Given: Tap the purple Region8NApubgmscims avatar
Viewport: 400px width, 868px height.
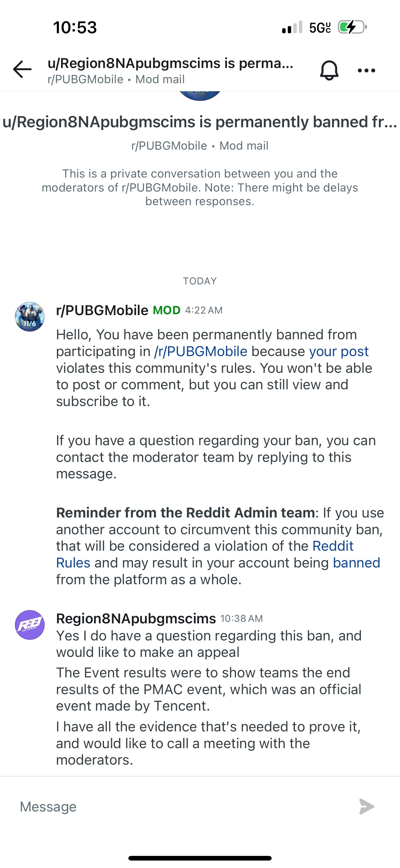Looking at the screenshot, I should [x=30, y=625].
